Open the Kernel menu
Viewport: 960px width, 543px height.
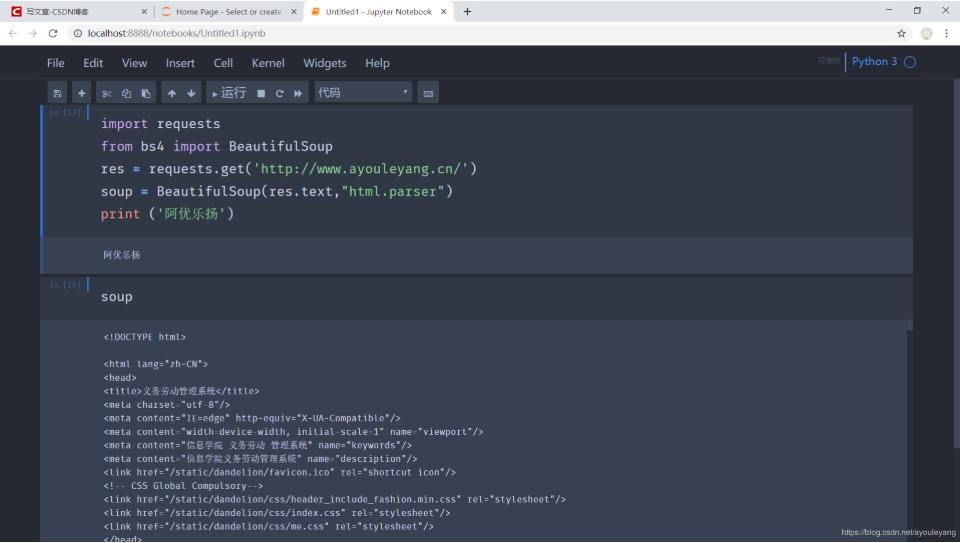click(x=268, y=63)
